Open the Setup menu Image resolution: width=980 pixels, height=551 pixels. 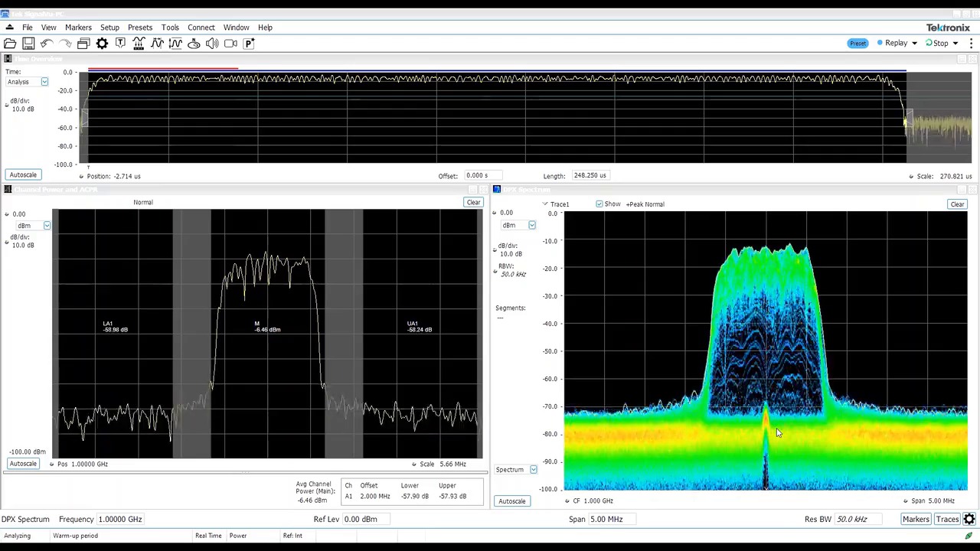click(109, 27)
